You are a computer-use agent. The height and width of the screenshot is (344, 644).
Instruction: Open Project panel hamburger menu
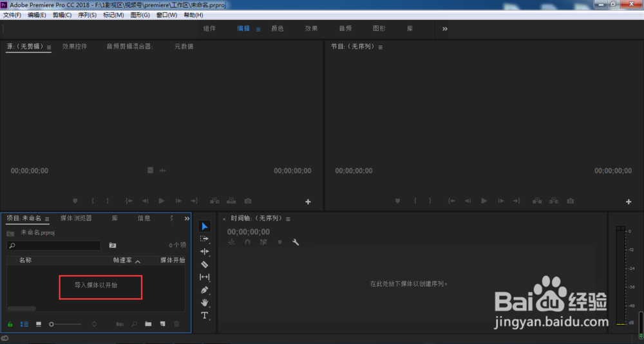[x=47, y=219]
